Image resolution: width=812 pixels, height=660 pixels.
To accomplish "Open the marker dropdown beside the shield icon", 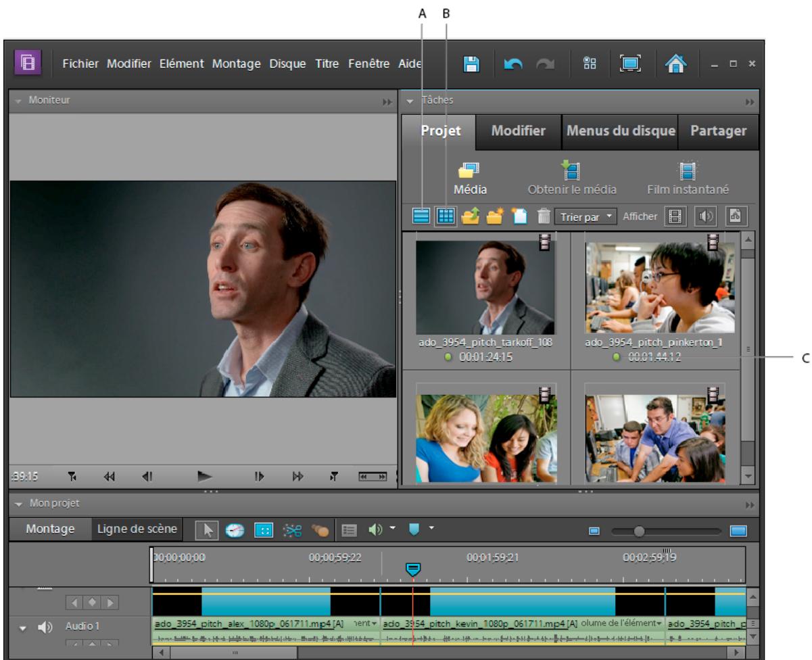I will [x=431, y=528].
